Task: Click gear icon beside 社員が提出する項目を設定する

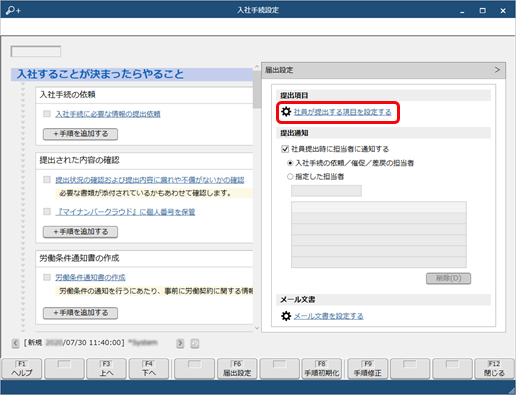Action: click(x=286, y=112)
